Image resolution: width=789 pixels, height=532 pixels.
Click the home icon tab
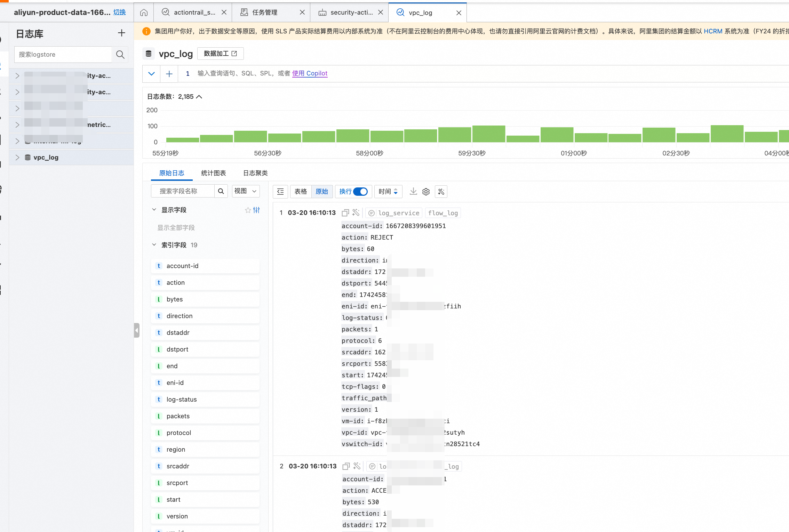click(144, 13)
